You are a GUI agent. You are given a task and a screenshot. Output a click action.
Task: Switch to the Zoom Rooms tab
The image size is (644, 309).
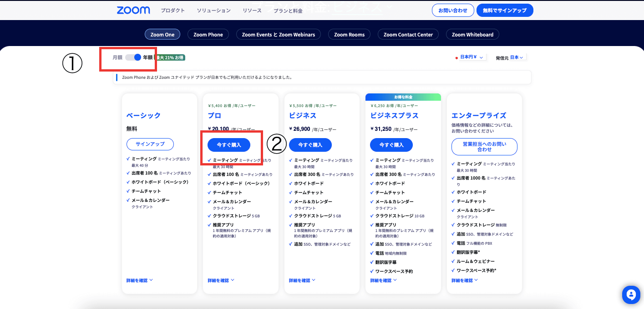[x=350, y=34]
